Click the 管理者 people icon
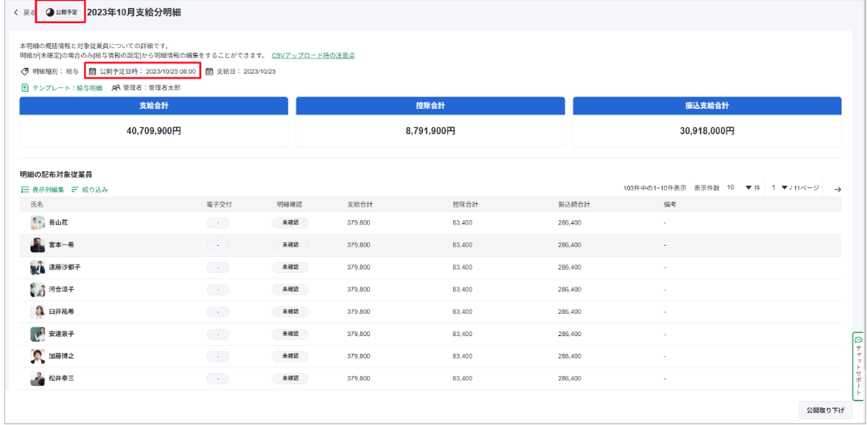 click(116, 87)
